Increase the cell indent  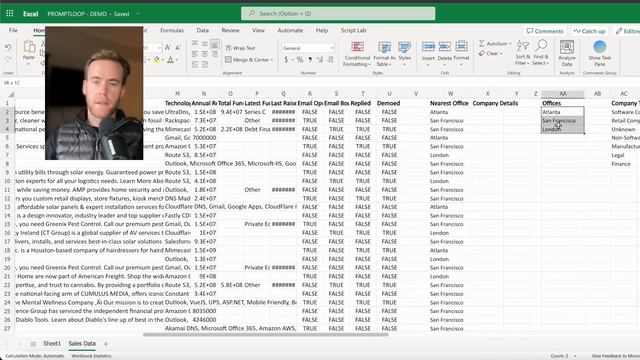[x=204, y=64]
